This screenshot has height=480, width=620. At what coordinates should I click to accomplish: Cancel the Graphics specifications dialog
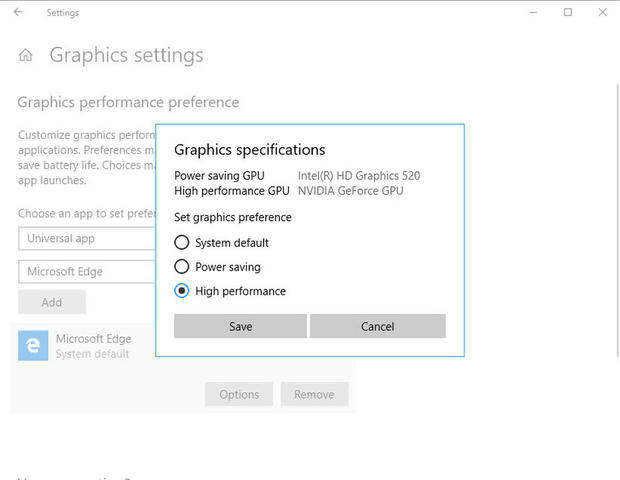tap(377, 326)
